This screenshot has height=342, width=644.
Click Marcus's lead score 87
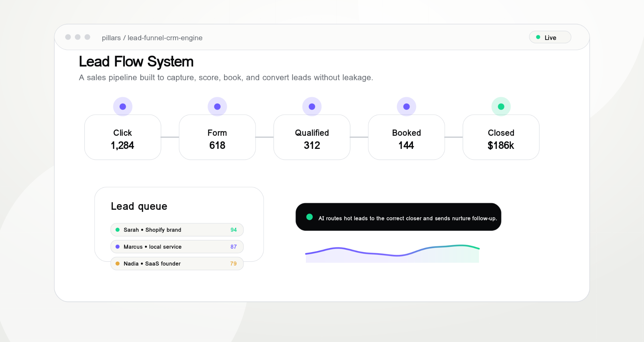(233, 247)
